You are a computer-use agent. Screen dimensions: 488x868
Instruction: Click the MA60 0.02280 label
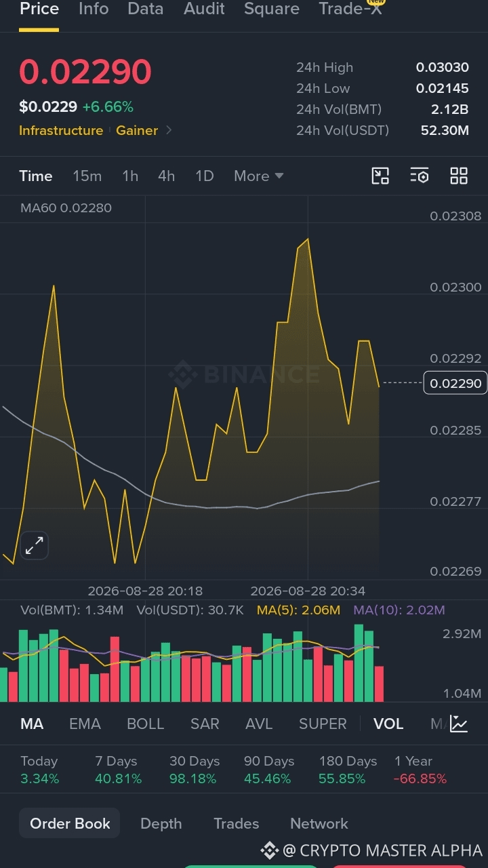(66, 208)
